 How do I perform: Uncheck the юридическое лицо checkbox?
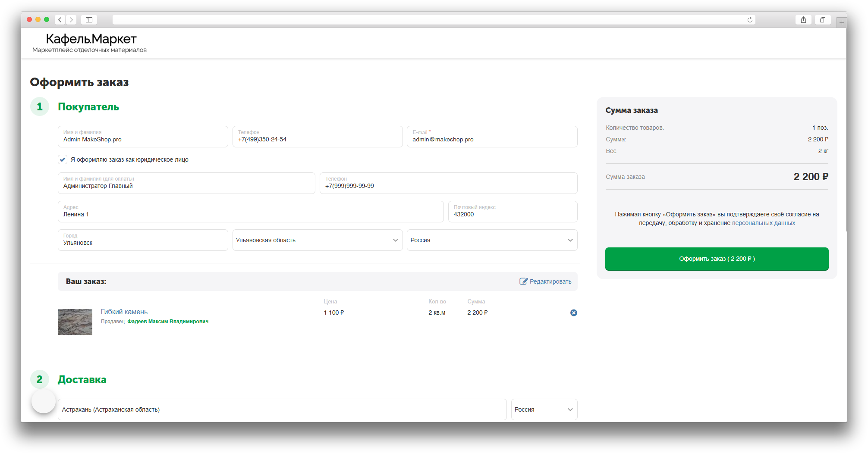tap(63, 159)
